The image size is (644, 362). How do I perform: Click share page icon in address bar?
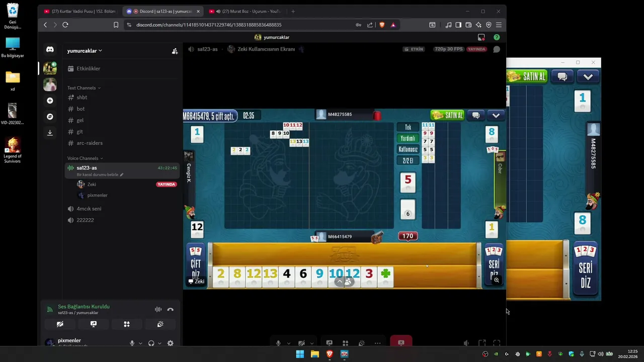(370, 25)
